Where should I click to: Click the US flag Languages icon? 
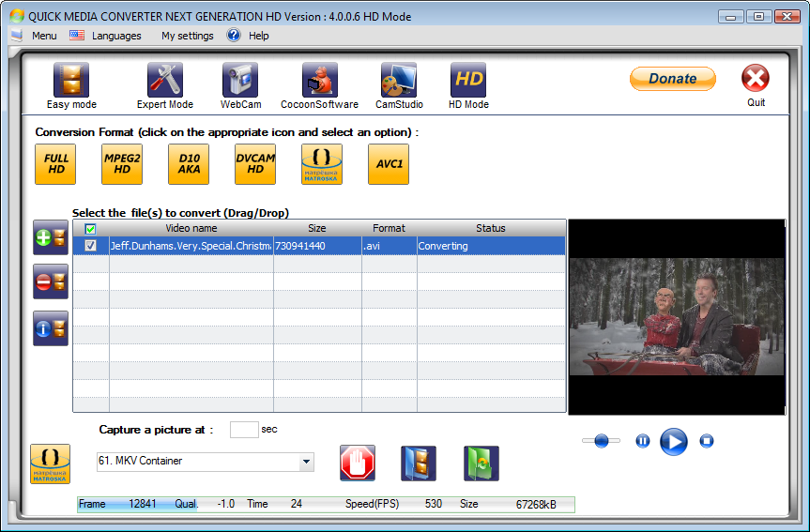[77, 35]
